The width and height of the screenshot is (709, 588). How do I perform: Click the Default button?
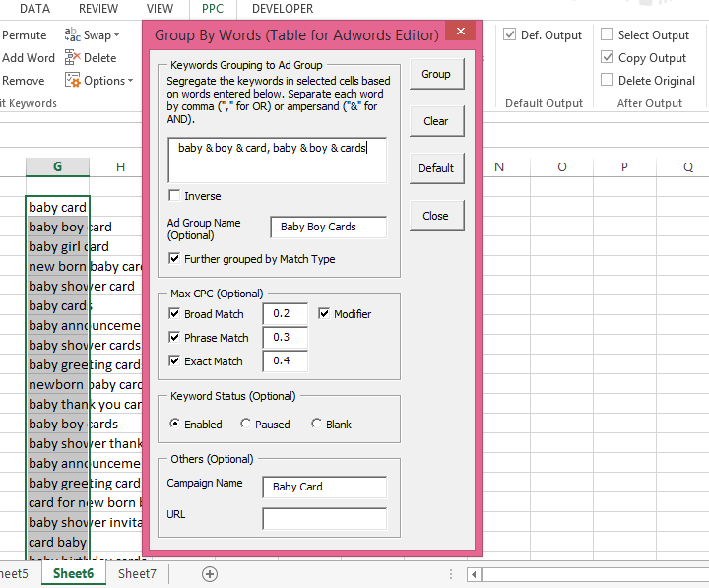436,168
